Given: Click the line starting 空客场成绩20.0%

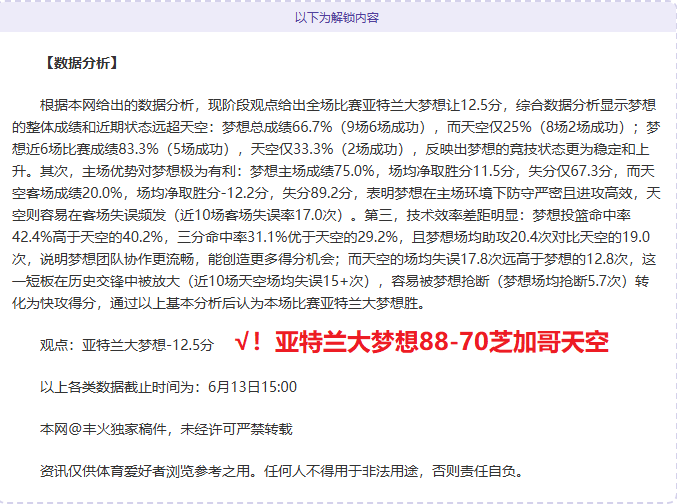Looking at the screenshot, I should tap(336, 193).
